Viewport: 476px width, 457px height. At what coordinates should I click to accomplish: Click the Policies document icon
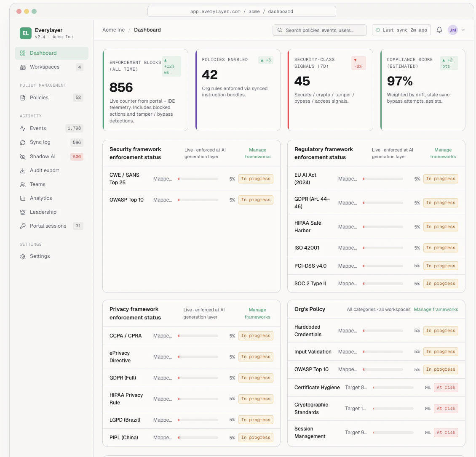pos(22,97)
